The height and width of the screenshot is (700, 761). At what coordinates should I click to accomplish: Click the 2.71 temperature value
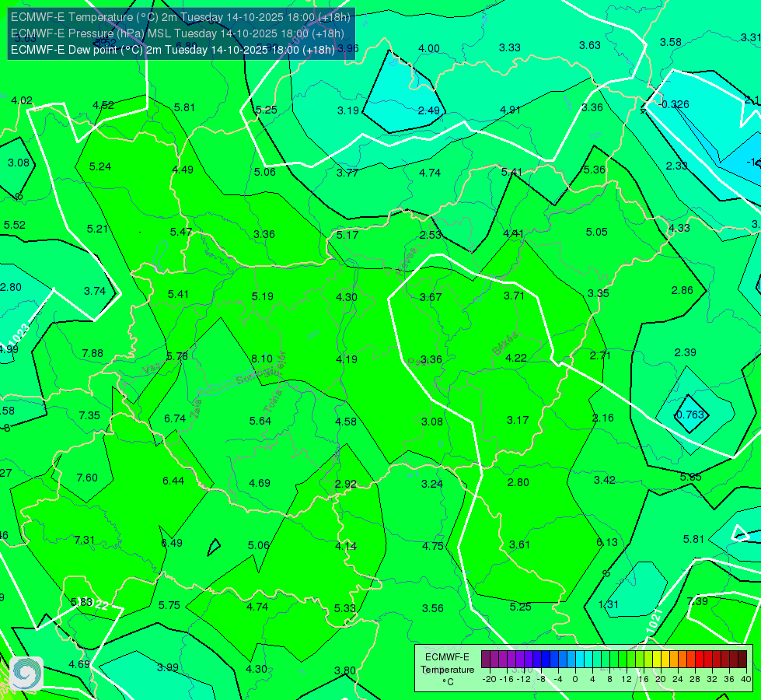[600, 355]
